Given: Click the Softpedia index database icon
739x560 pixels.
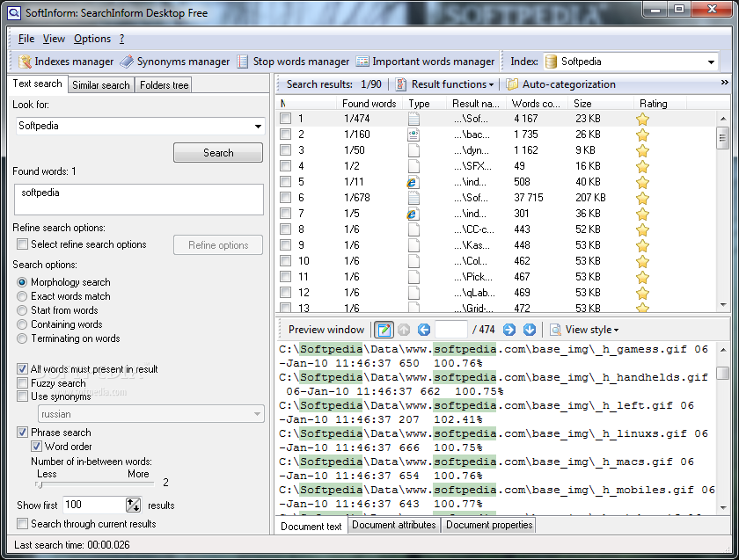Looking at the screenshot, I should click(551, 62).
